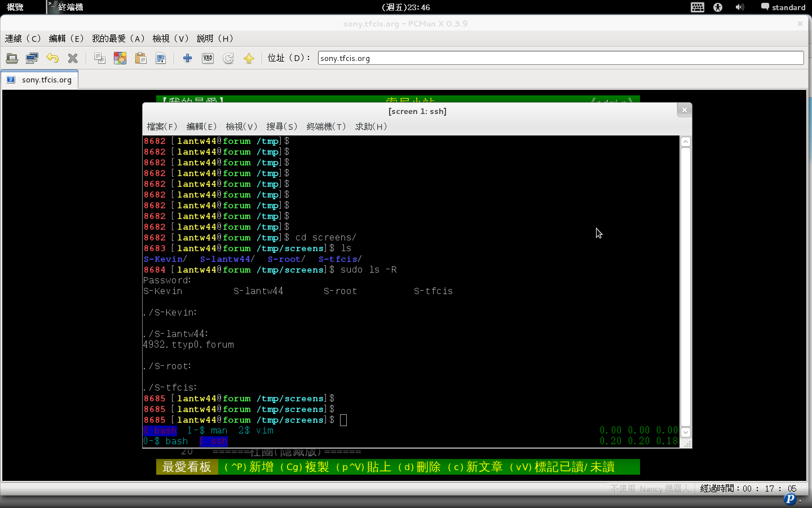Click the colored copy with ANSI icon
This screenshot has width=812, height=508.
(x=120, y=58)
